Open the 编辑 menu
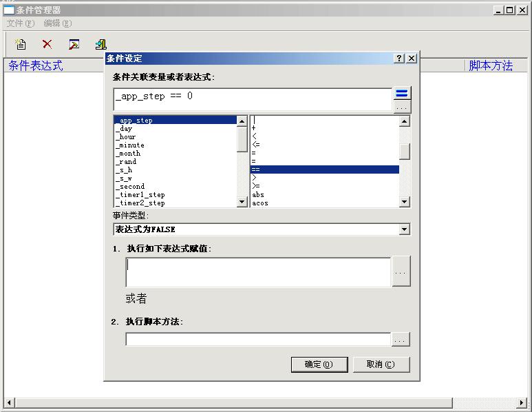The height and width of the screenshot is (412, 532). (57, 23)
